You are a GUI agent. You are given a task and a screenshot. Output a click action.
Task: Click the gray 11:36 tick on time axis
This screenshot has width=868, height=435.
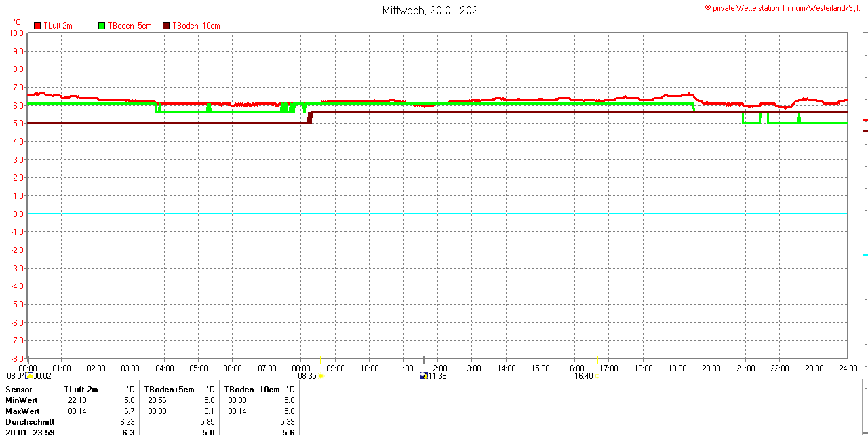424,360
